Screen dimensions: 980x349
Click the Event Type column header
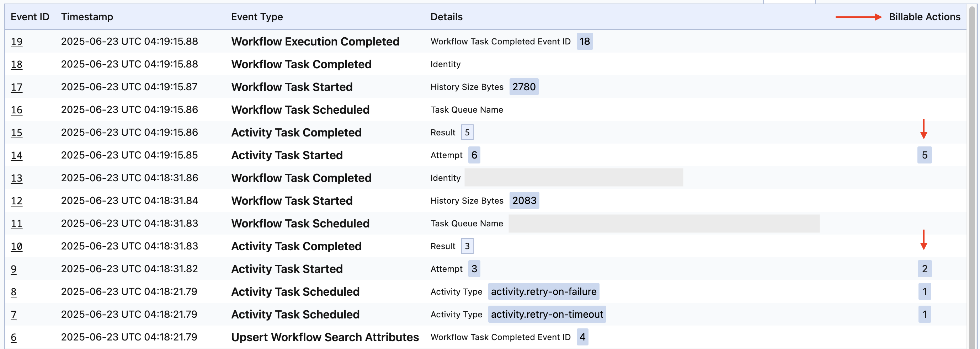click(257, 17)
